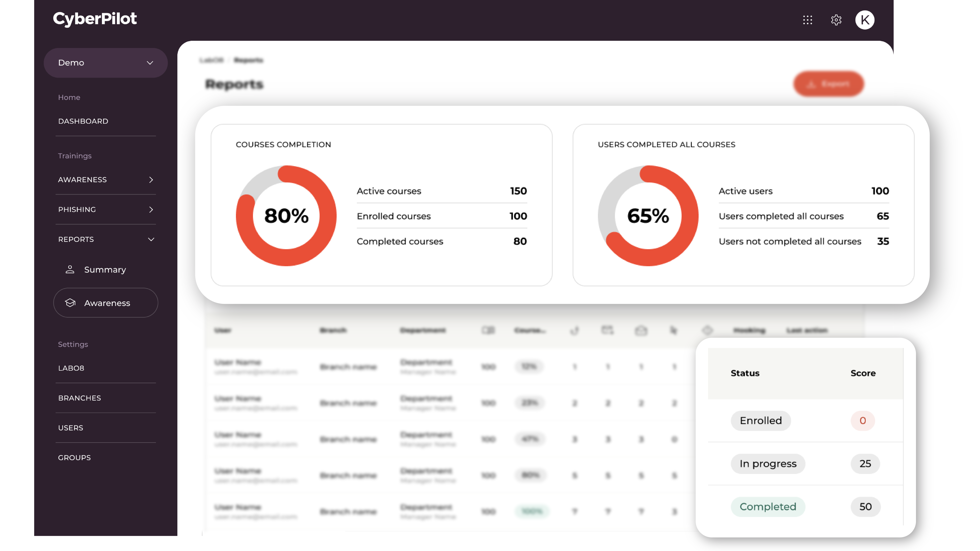The width and height of the screenshot is (980, 551).
Task: Click the Awareness graduation cap icon
Action: [70, 303]
